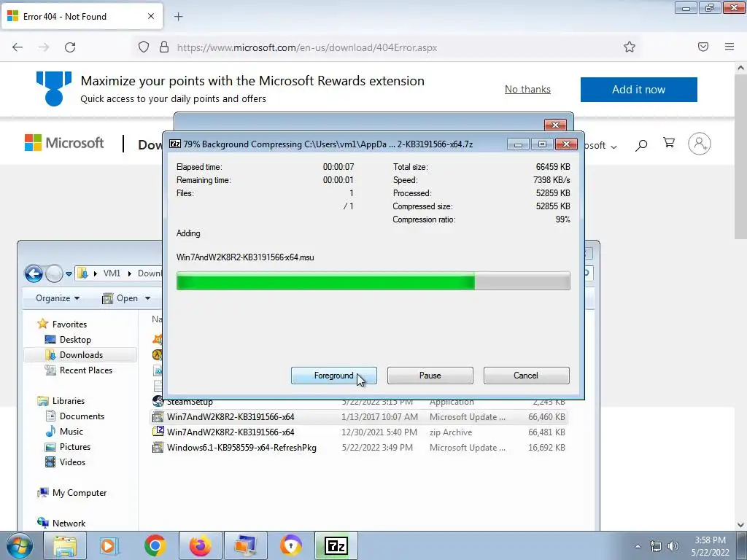Viewport: 747px width, 560px height.
Task: Open the dual-monitor app in taskbar
Action: (x=245, y=545)
